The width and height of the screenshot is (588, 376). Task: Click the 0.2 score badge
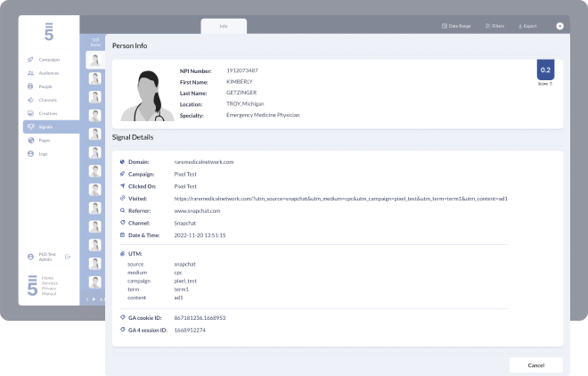(x=544, y=71)
